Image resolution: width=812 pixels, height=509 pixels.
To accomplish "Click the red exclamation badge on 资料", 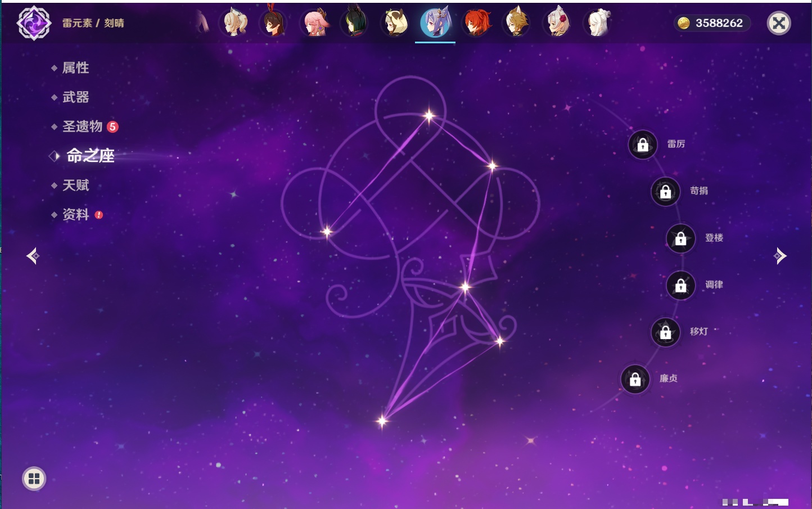I will [99, 215].
